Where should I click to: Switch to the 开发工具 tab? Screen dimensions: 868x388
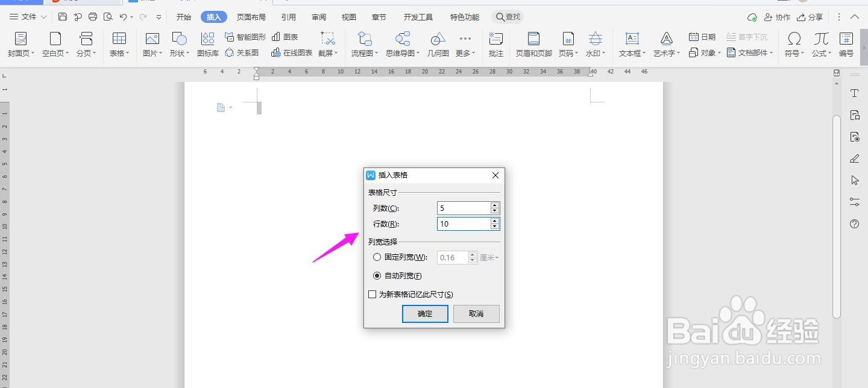click(418, 17)
